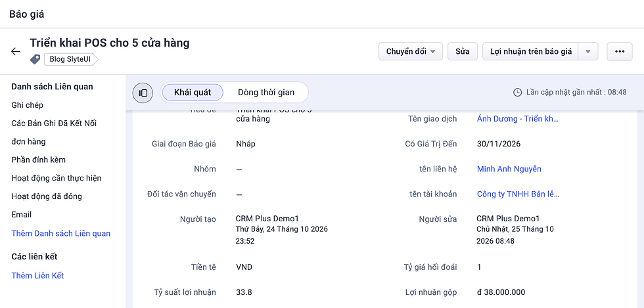Viewport: 644px width, 308px height.
Task: Open Các Bản Ghi Đã Kết Nối list
Action: click(54, 123)
